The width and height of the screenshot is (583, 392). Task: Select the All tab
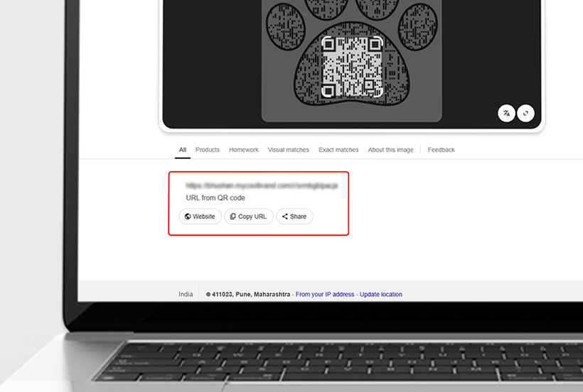183,150
